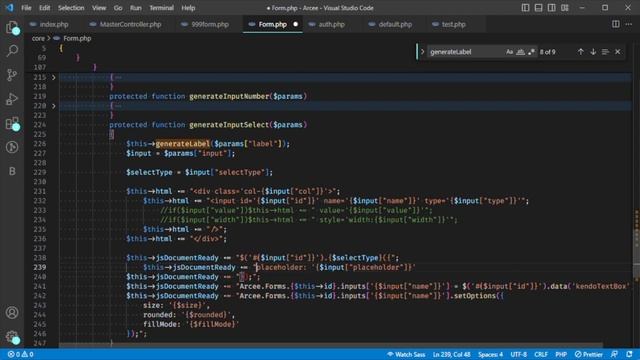640x360 pixels.
Task: Click the errors and warnings status indicator
Action: tap(20, 354)
